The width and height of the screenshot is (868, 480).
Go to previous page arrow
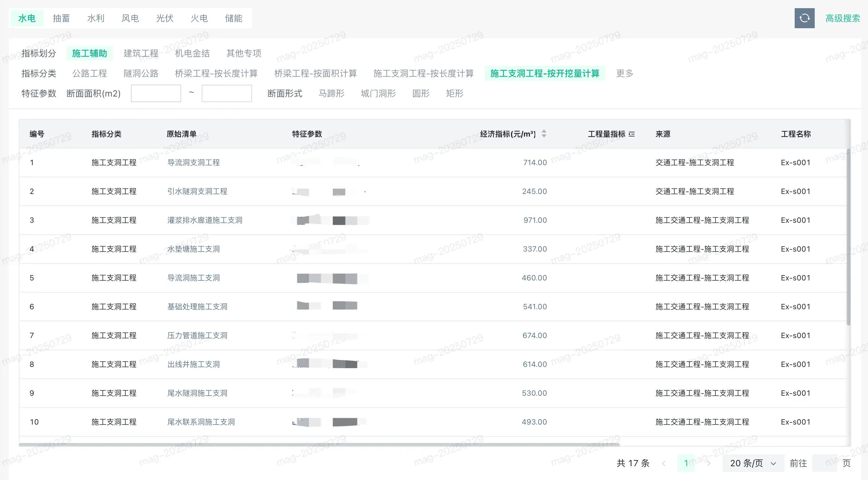[663, 463]
